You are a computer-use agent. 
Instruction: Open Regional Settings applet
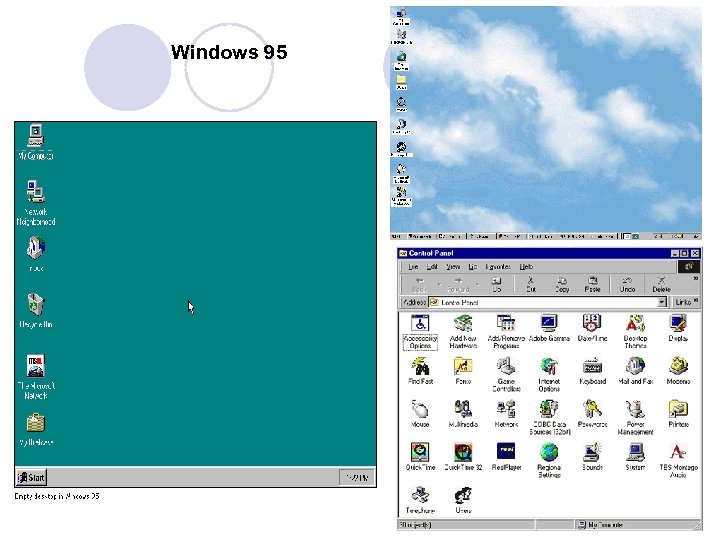(x=549, y=460)
